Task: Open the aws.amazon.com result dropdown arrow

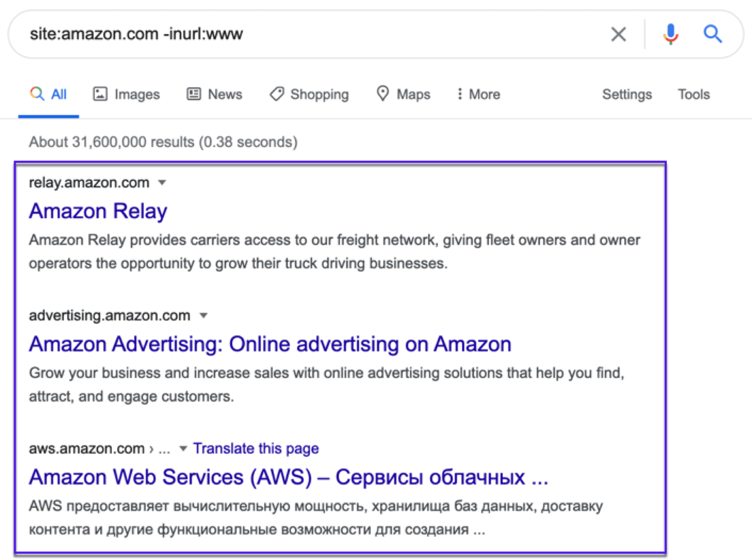Action: click(x=183, y=449)
